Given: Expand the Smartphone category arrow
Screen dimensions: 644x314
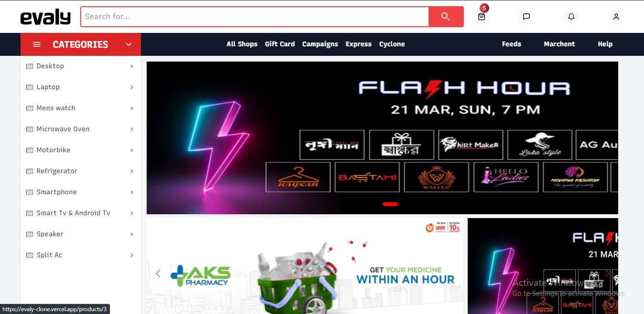Looking at the screenshot, I should (132, 192).
